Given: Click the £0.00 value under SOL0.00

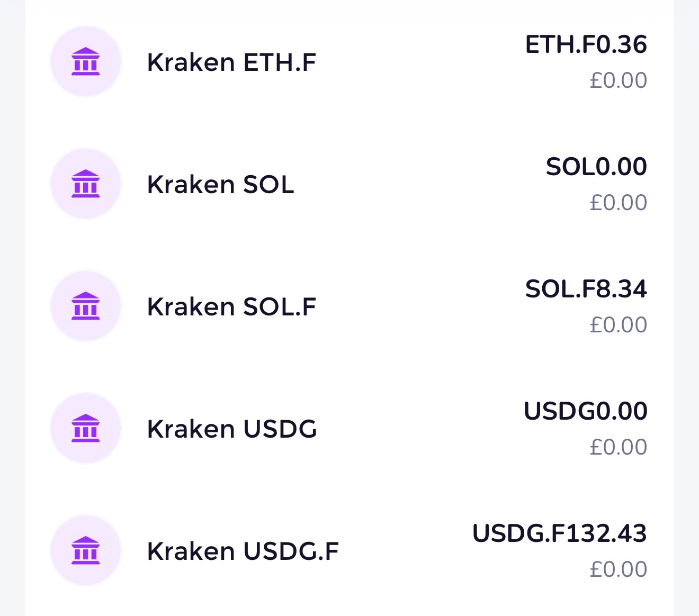Looking at the screenshot, I should click(x=618, y=203).
